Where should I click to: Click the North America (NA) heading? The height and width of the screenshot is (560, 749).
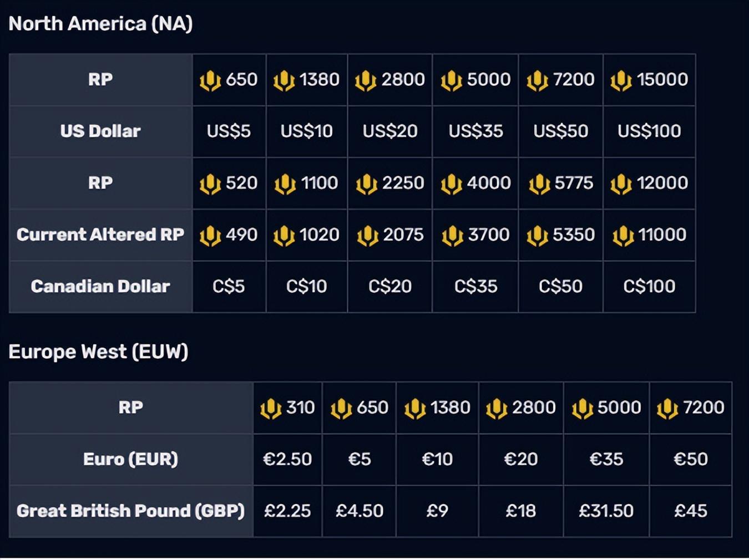click(x=100, y=24)
